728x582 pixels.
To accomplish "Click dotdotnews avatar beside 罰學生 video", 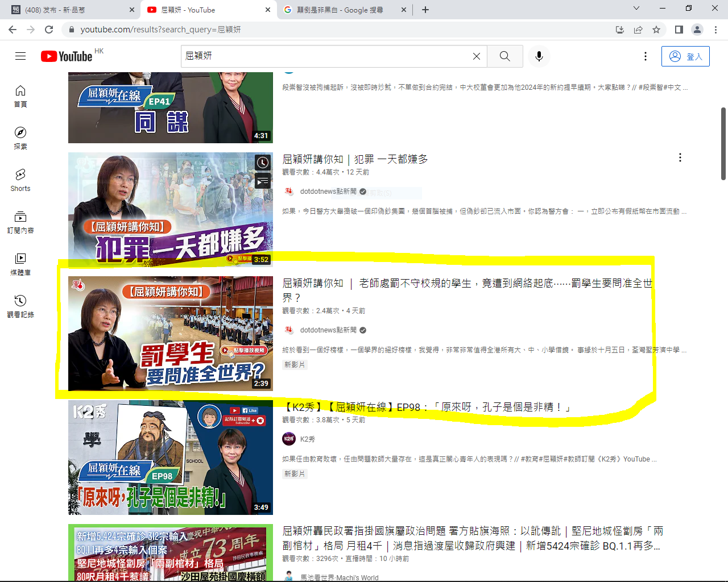I will click(x=289, y=330).
